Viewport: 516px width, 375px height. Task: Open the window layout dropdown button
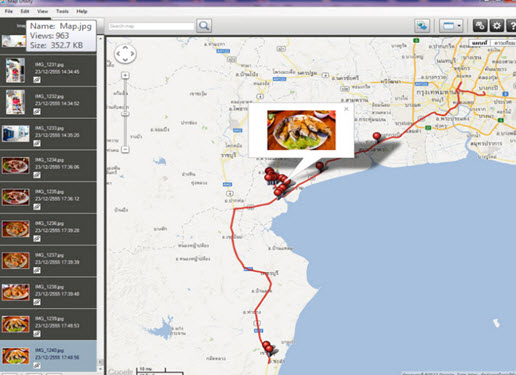click(451, 26)
